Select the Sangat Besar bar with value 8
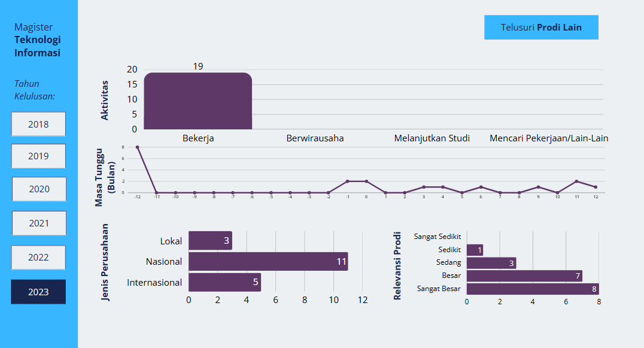This screenshot has height=348, width=644. (x=532, y=289)
